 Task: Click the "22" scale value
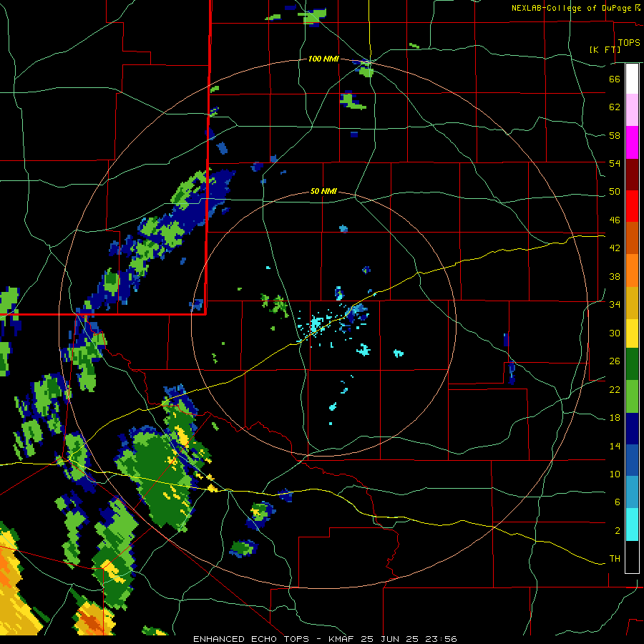point(615,389)
